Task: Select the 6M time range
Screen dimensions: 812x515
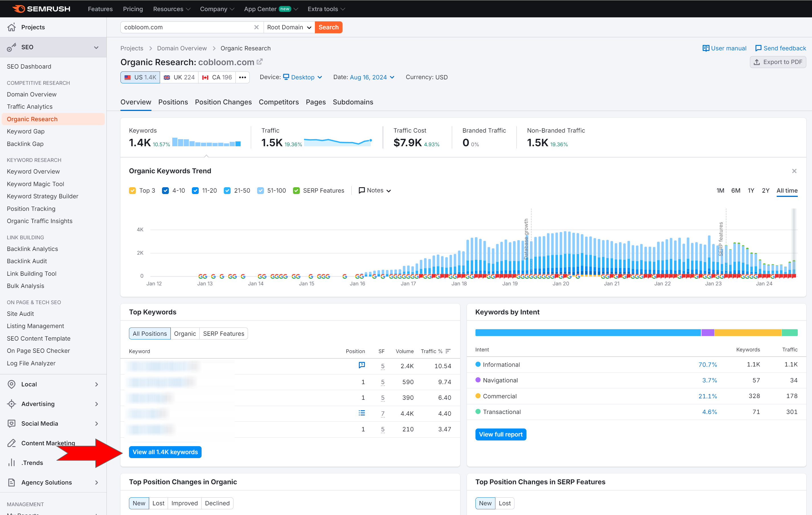Action: [x=735, y=190]
